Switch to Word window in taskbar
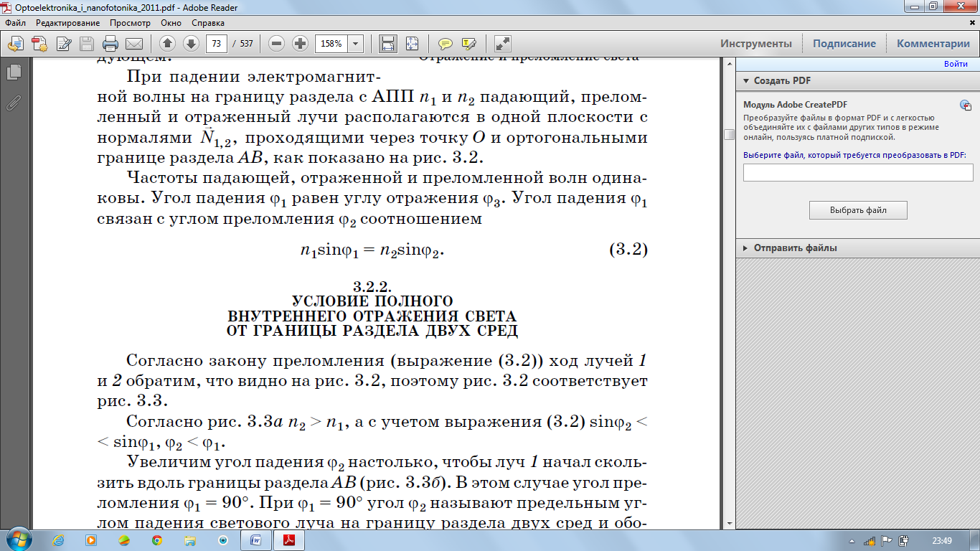The height and width of the screenshot is (551, 980). coord(256,540)
